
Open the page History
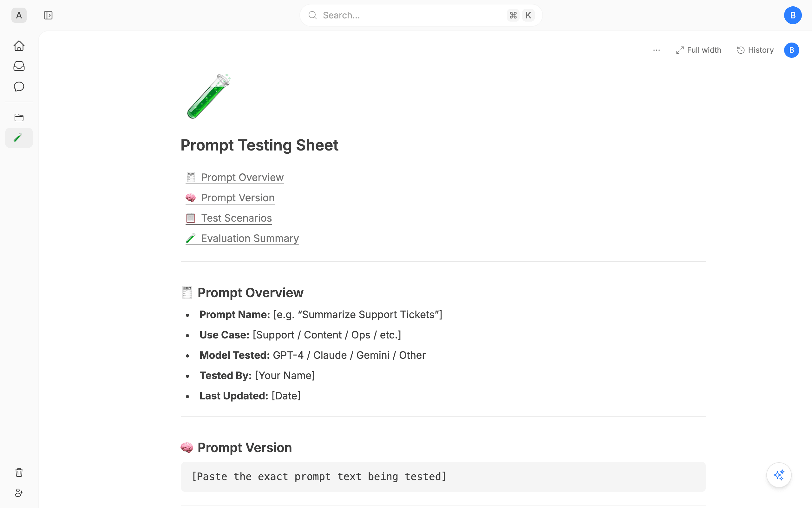(x=755, y=50)
